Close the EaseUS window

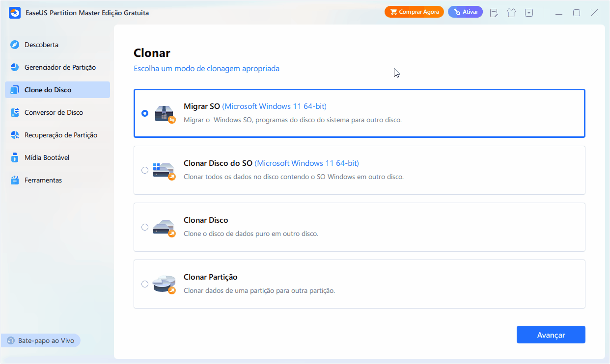coord(594,13)
